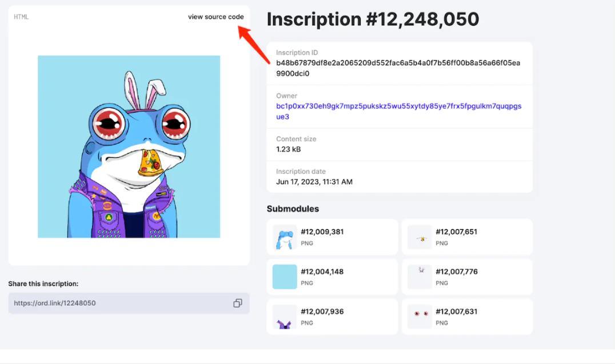Screen dimensions: 615x364
Task: Open submodule #12,007,651
Action: click(456, 232)
